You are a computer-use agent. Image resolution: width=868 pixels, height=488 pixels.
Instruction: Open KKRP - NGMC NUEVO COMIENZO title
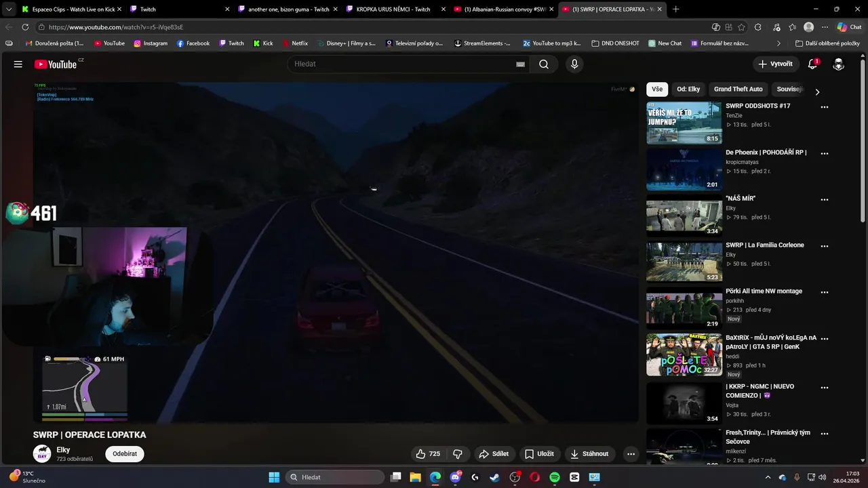(759, 390)
